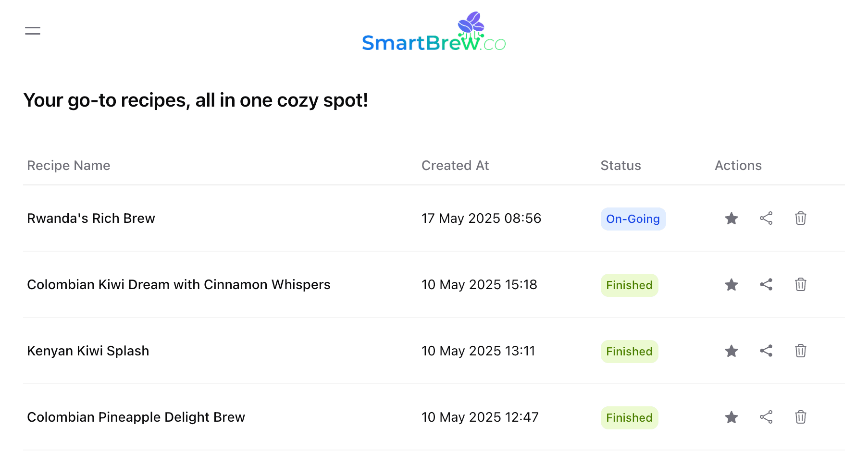Trash the Kenyan Kiwi Splash recipe
Viewport: 868px width, 463px height.
click(x=800, y=351)
